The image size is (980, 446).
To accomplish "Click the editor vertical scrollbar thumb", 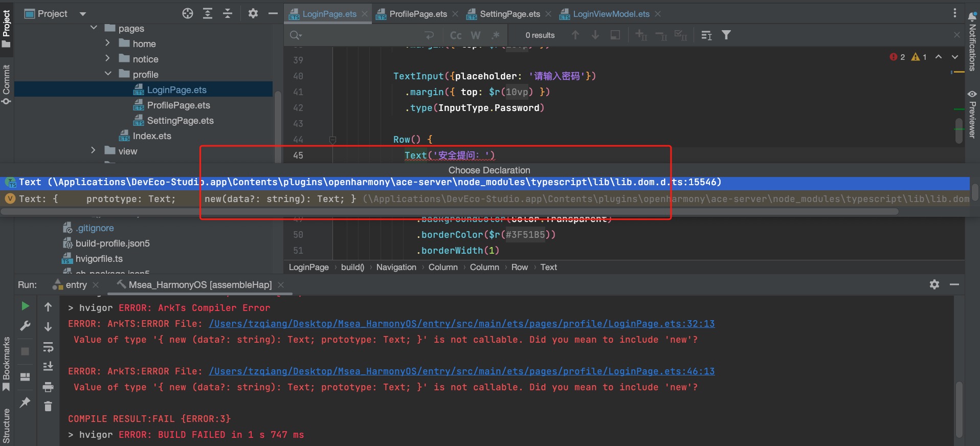I will click(959, 131).
